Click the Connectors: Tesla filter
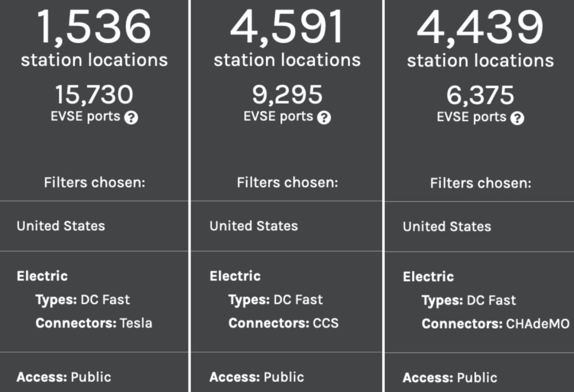The width and height of the screenshot is (574, 392). [x=94, y=323]
